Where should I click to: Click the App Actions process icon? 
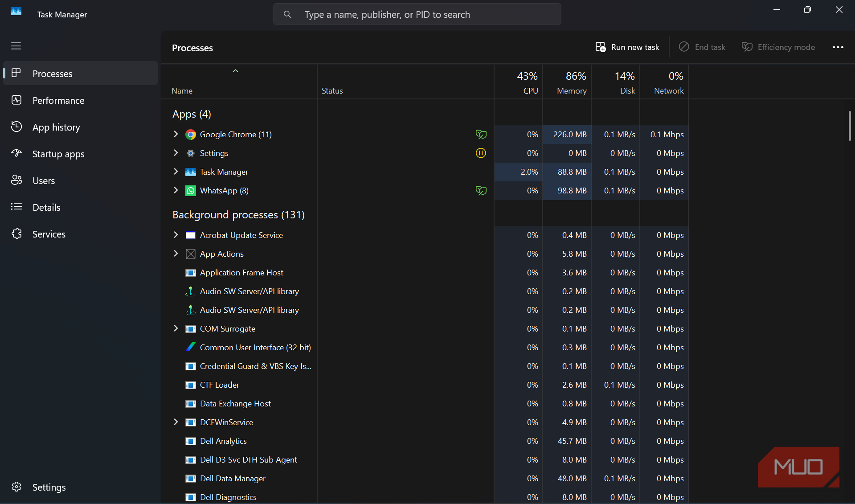coord(191,254)
